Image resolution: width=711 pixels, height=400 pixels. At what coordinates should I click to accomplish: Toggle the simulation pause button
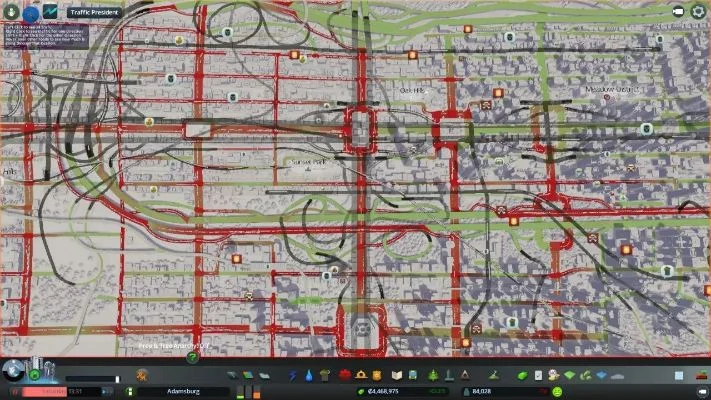pyautogui.click(x=16, y=391)
